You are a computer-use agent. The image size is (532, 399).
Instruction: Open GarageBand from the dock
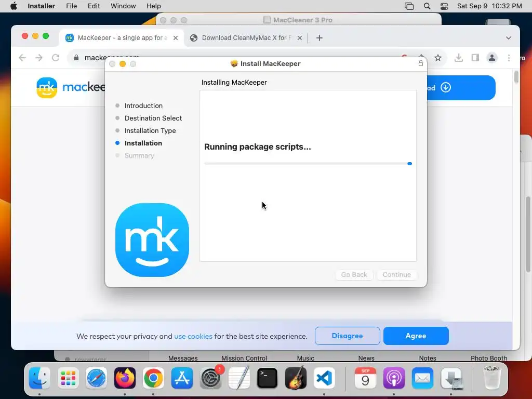pos(296,378)
